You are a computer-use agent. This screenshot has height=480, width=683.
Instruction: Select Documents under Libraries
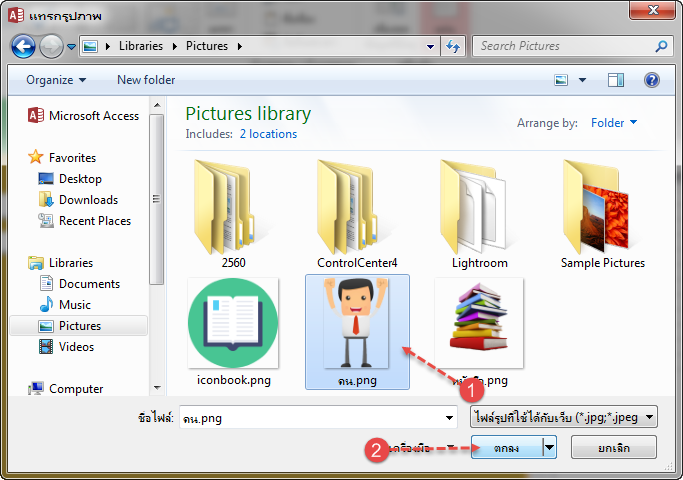click(x=89, y=284)
